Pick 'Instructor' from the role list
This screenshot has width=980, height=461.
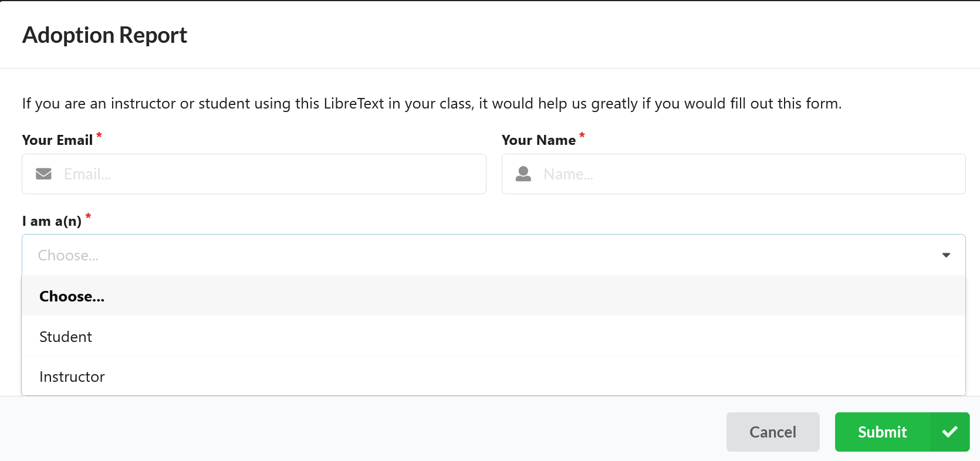pyautogui.click(x=72, y=377)
